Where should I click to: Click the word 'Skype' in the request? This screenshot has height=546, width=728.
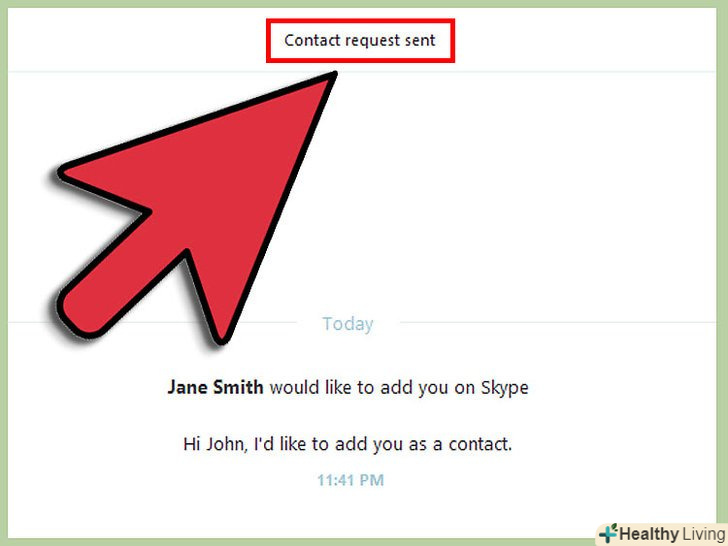(504, 388)
